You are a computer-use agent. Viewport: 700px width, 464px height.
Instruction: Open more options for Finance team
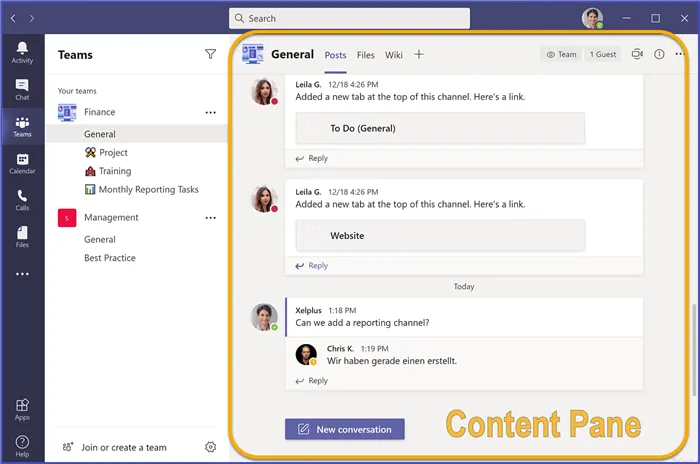coord(210,113)
